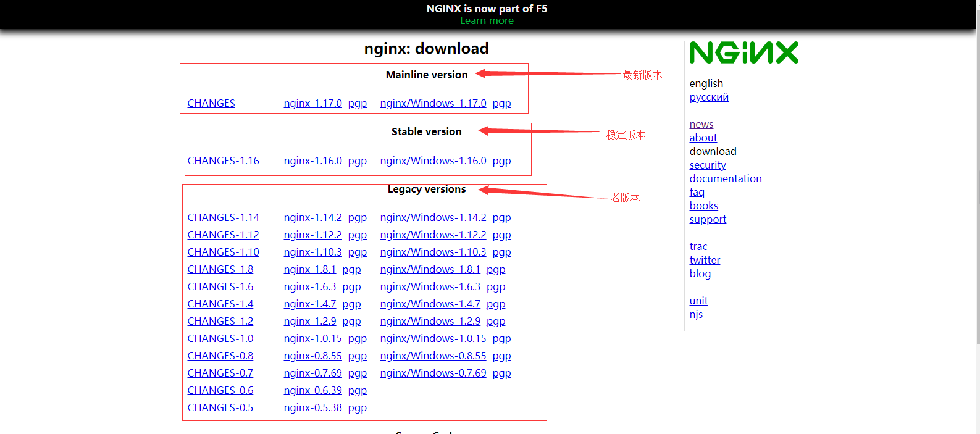Open CHANGES-1.10 link
The width and height of the screenshot is (980, 434).
[x=223, y=252]
